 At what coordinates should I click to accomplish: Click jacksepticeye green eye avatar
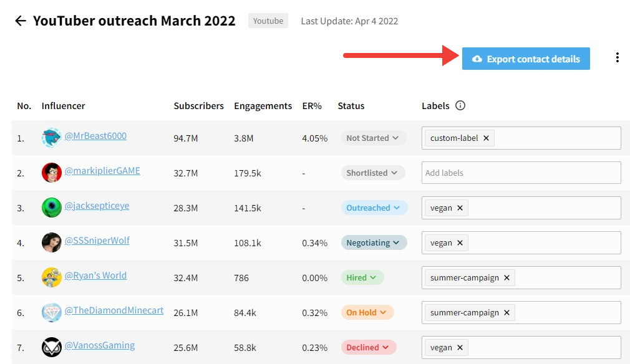click(x=51, y=208)
